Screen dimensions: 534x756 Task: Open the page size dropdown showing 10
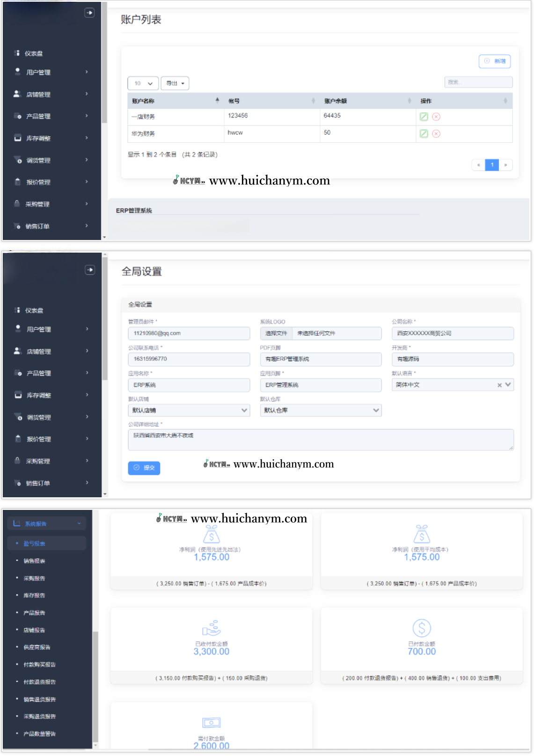click(x=143, y=83)
